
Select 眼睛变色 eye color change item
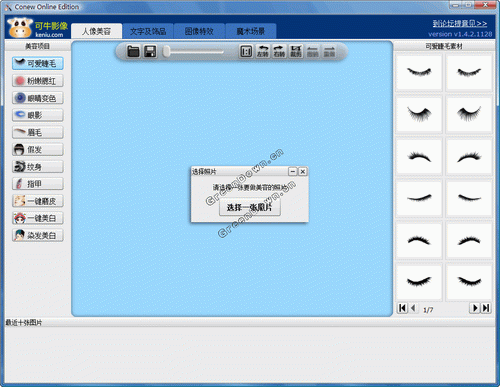click(38, 98)
